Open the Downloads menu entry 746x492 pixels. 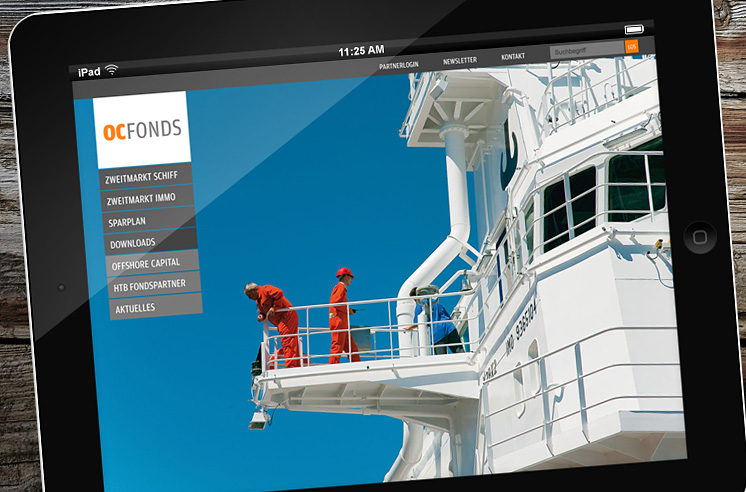151,242
